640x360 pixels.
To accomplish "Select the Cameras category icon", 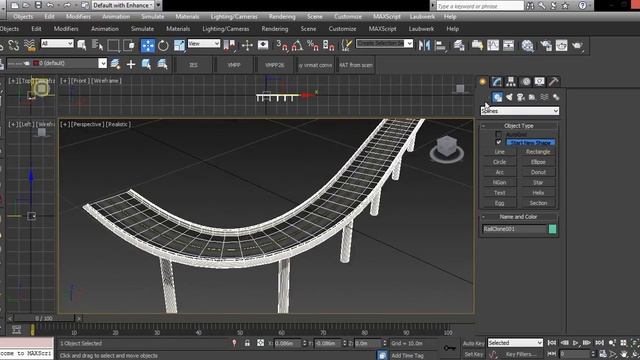I will pos(520,97).
